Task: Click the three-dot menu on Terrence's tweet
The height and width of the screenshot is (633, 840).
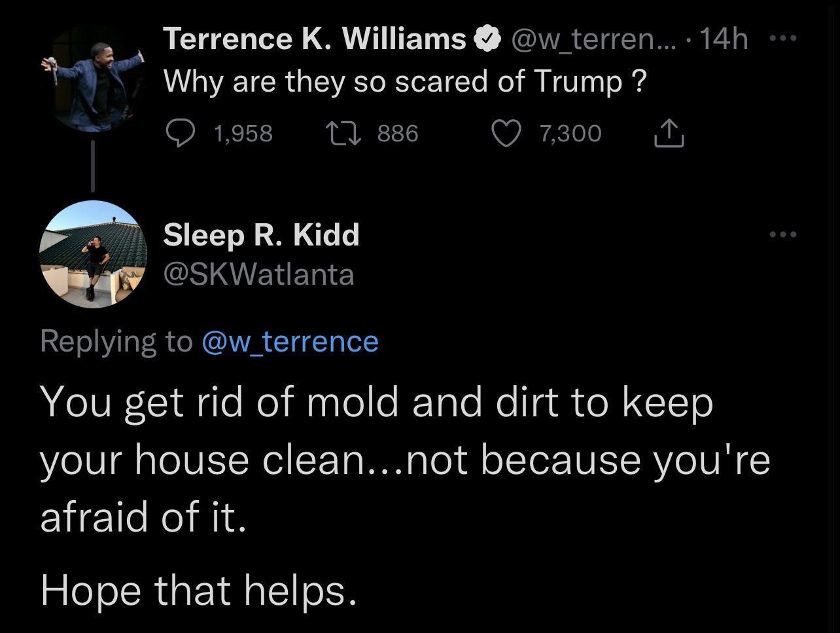Action: pos(782,38)
